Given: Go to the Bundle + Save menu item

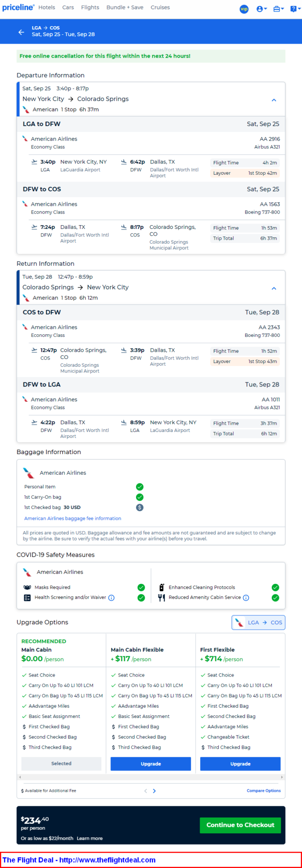Looking at the screenshot, I should pyautogui.click(x=125, y=8).
